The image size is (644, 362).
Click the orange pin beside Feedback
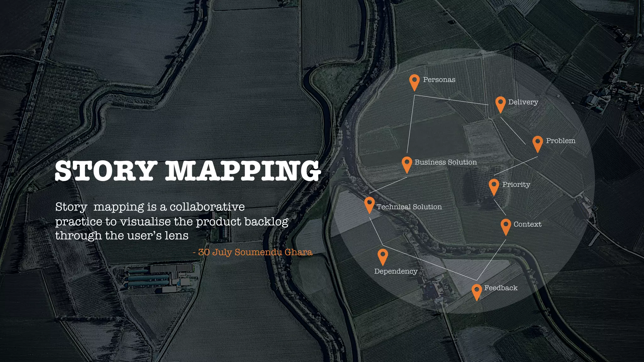point(477,293)
